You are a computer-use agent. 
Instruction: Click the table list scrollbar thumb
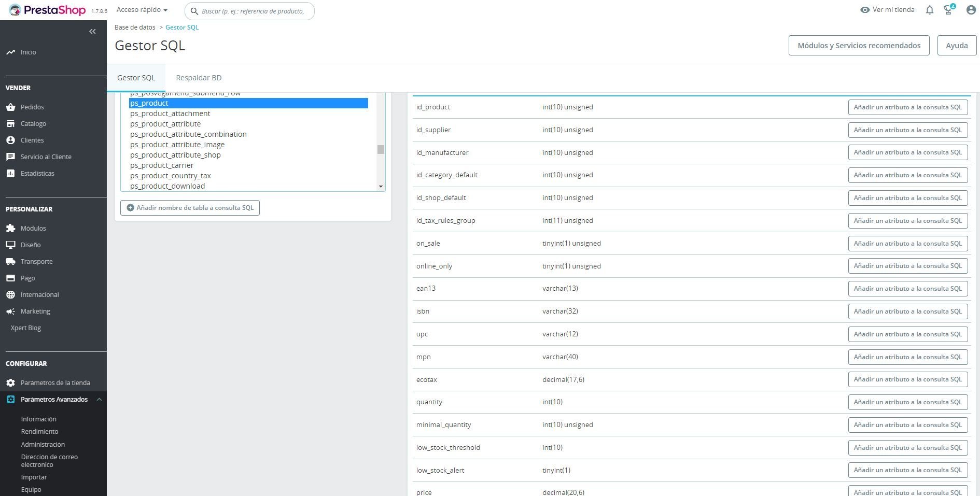coord(381,149)
